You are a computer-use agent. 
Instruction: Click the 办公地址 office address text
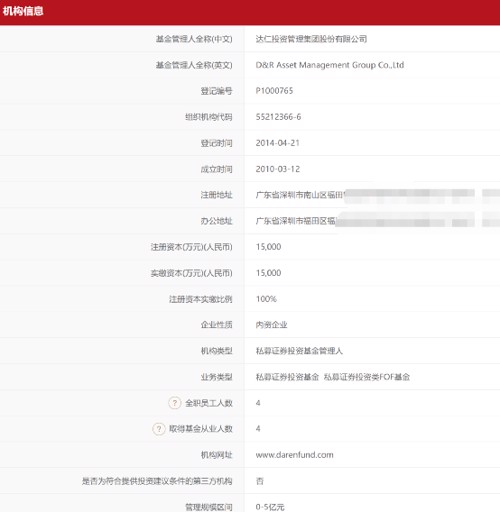(378, 221)
